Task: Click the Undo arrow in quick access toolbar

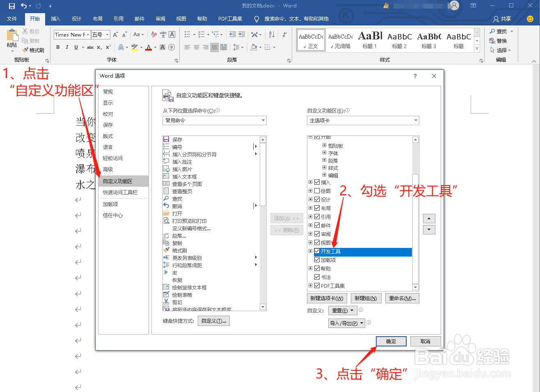Action: (x=24, y=6)
